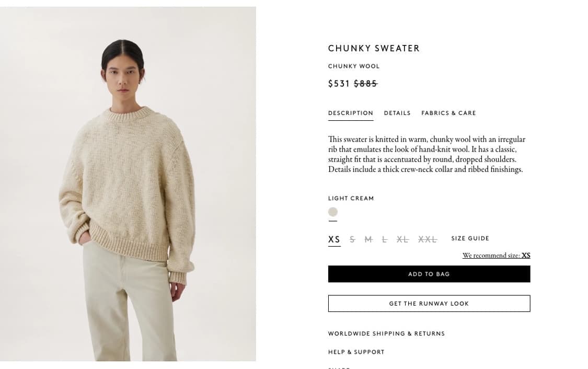Viewport: 588px width, 369px height.
Task: Open the Fabrics & Care tab
Action: pos(448,113)
